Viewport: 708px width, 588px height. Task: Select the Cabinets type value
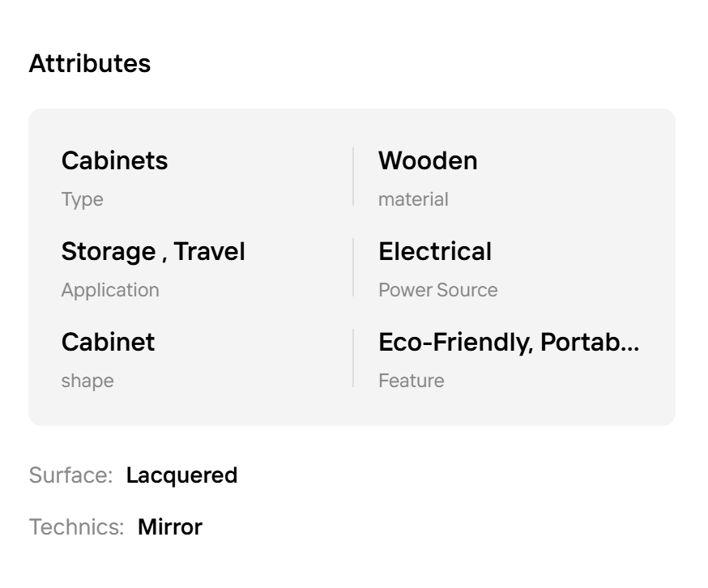(114, 160)
